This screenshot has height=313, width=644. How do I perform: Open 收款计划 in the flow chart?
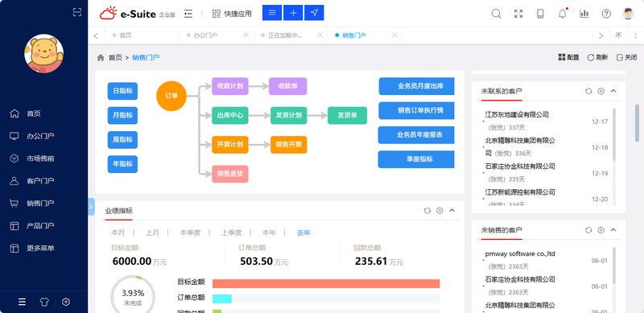(230, 86)
